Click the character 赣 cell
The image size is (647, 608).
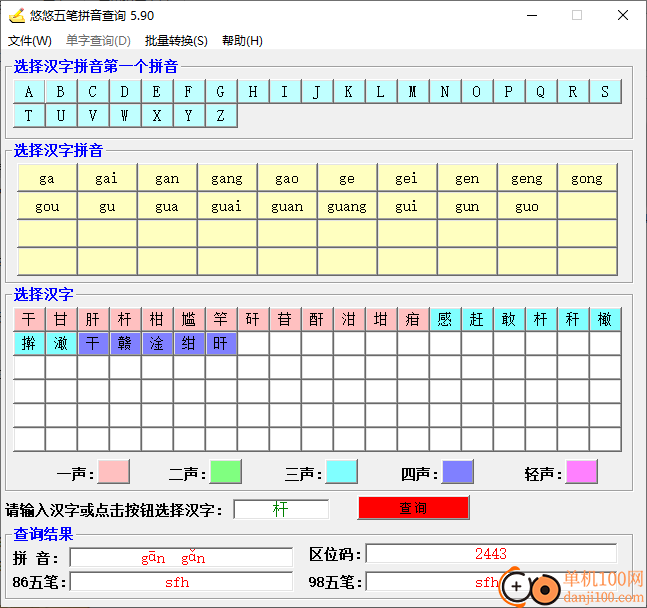(125, 343)
